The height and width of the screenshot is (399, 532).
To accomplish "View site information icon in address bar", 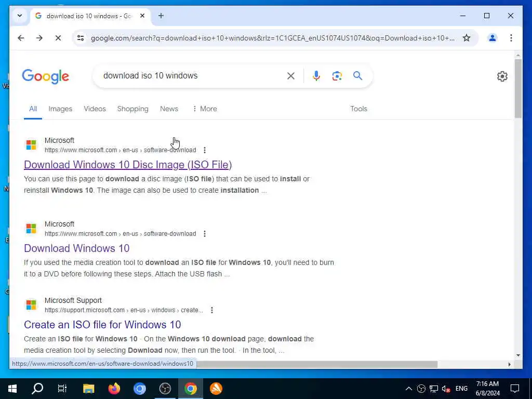I will (81, 37).
